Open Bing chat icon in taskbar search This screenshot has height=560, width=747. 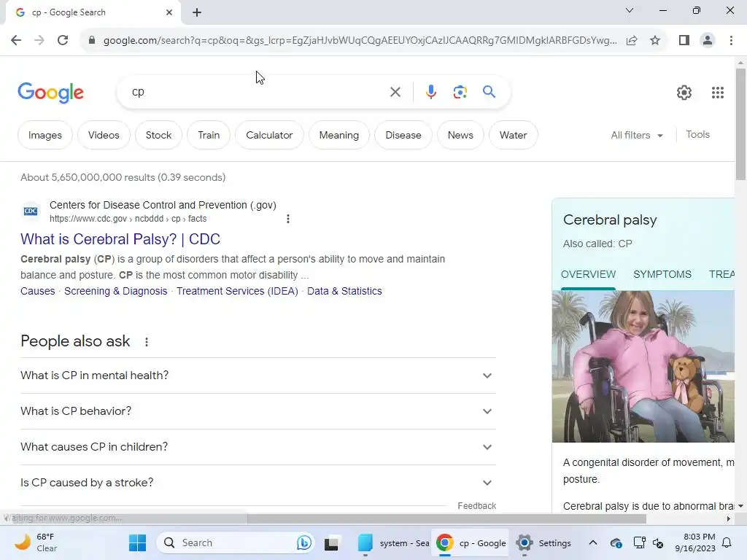(x=303, y=542)
